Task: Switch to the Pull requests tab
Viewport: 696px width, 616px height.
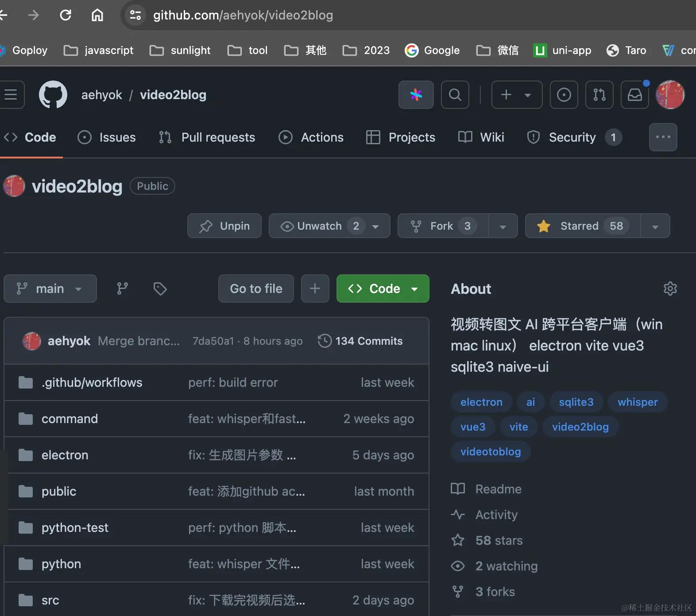Action: [207, 137]
